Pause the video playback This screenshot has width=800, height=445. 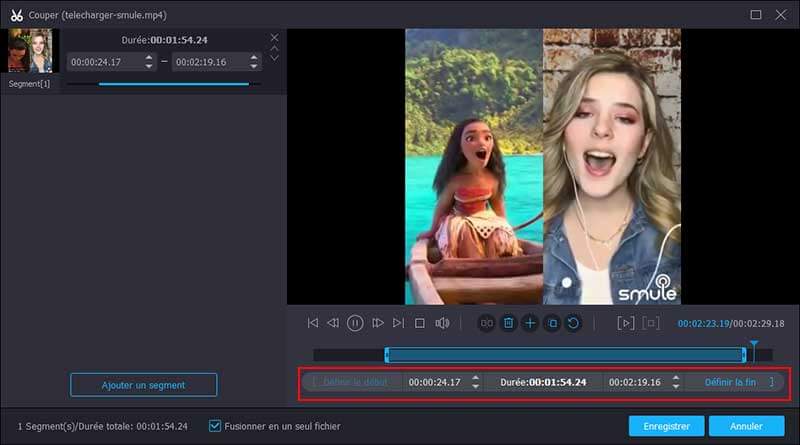pyautogui.click(x=355, y=323)
